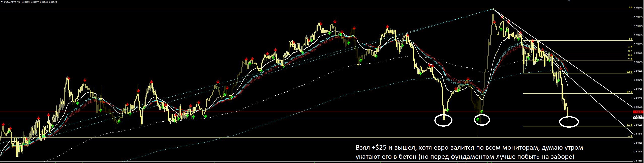Click the 1.59195 price scale value
The width and height of the screenshot is (644, 163).
point(638,17)
